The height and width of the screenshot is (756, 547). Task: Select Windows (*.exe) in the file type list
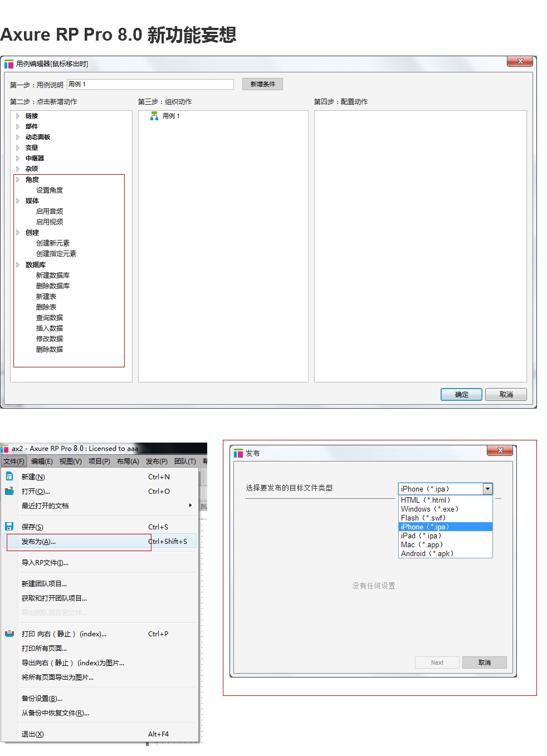click(446, 509)
